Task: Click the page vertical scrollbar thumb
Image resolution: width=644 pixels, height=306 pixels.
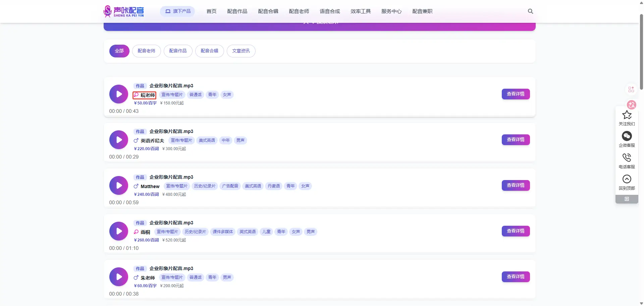Action: (641, 50)
